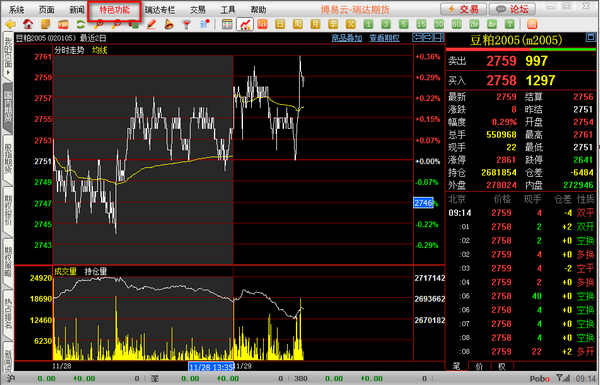Go to the red home icon
The height and width of the screenshot is (385, 600).
point(28,24)
